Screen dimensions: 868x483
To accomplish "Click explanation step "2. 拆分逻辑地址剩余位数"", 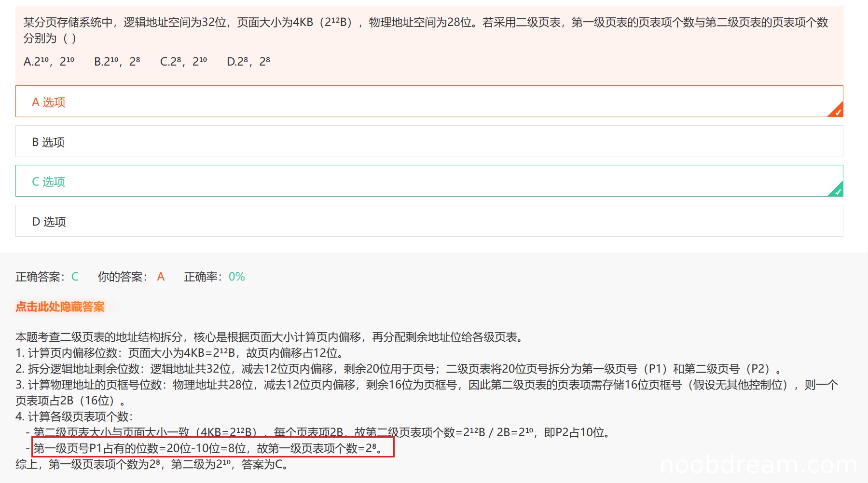I will [398, 369].
